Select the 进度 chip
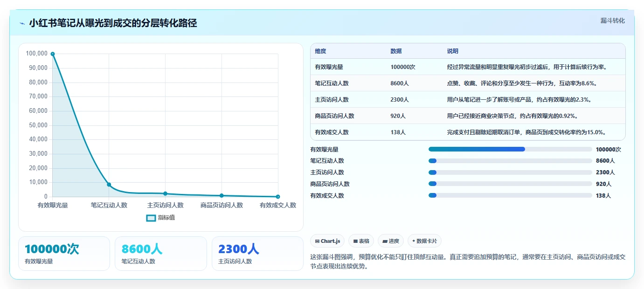644x289 pixels. pos(390,241)
